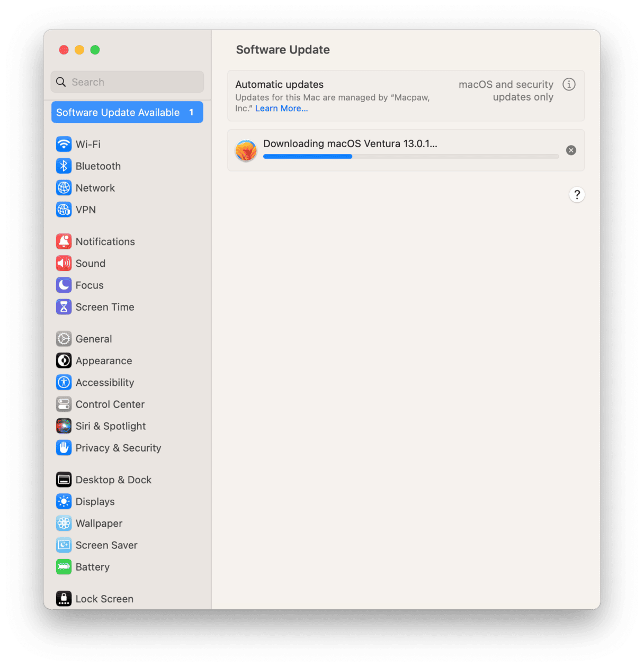The width and height of the screenshot is (644, 667).
Task: Click the macOS Ventura installer icon
Action: pyautogui.click(x=246, y=150)
